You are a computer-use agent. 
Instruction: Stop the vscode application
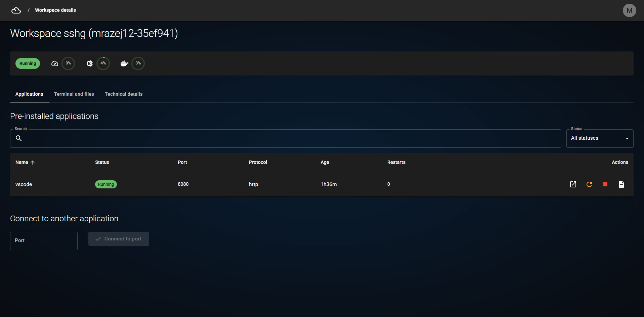[x=605, y=184]
